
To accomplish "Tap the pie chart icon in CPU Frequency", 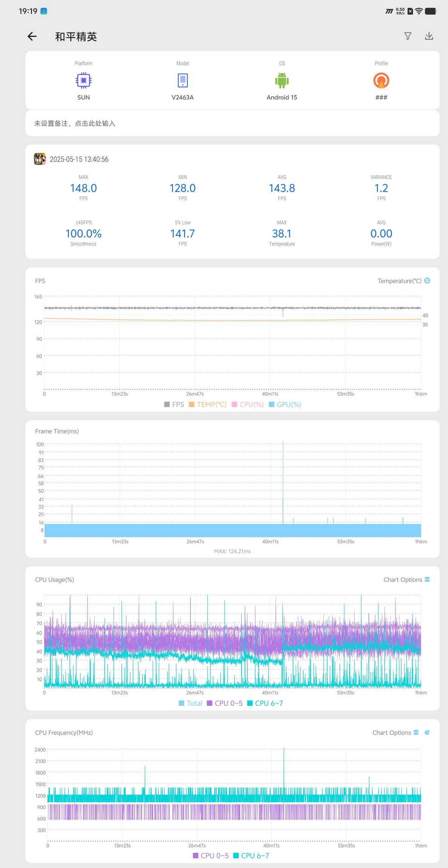I will click(427, 732).
